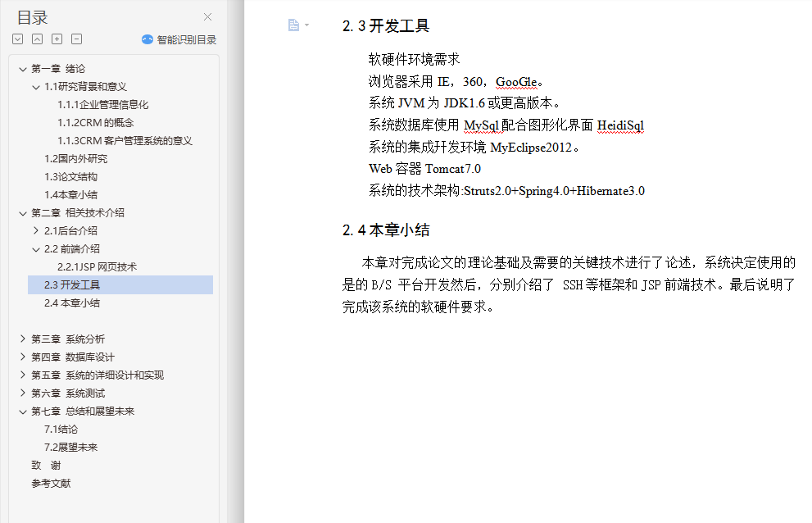
Task: Expand the 第三章 系统分析 node
Action: 23,339
